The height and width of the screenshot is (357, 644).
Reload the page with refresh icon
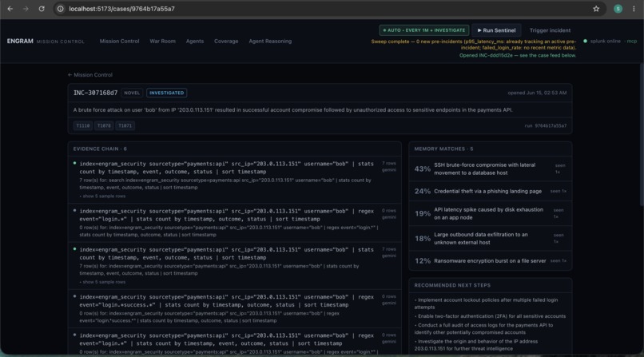(x=42, y=9)
